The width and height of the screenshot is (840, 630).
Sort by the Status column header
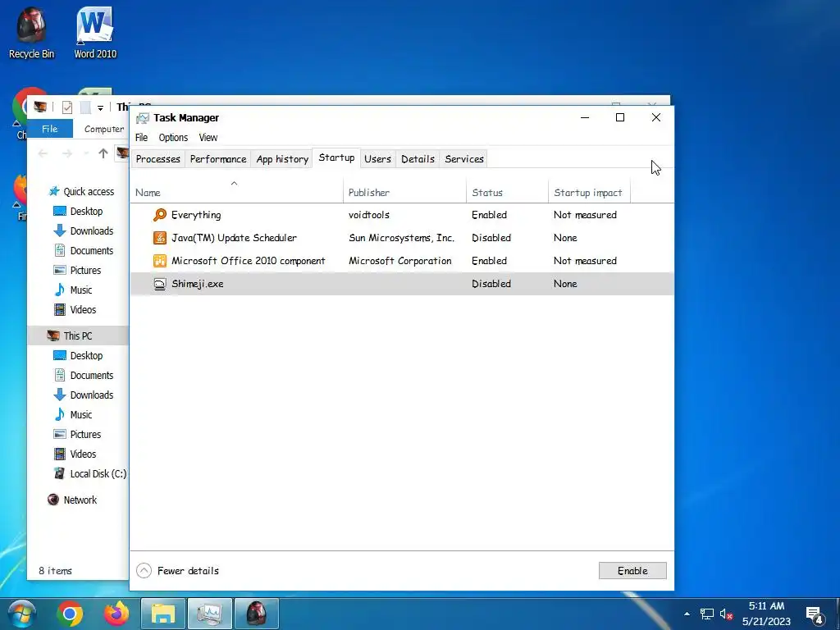coord(507,192)
